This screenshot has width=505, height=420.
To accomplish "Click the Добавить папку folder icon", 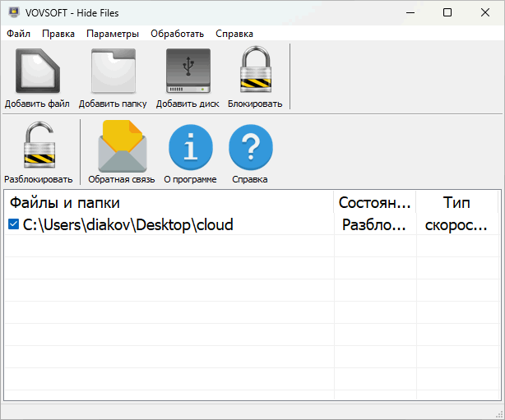I will point(113,72).
